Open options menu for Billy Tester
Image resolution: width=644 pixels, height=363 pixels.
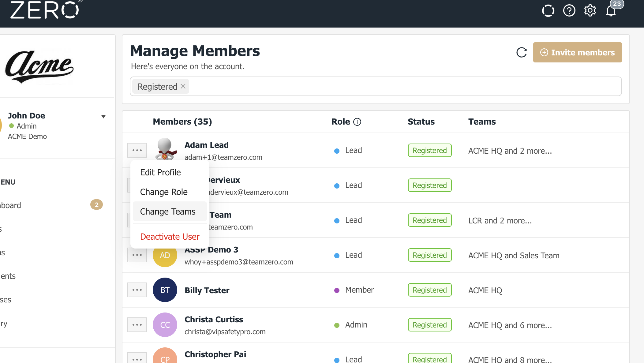tap(137, 290)
